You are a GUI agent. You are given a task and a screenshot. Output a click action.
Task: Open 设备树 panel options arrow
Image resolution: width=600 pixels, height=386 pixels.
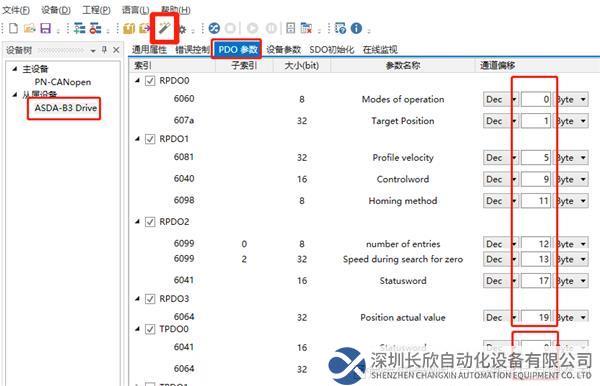93,50
